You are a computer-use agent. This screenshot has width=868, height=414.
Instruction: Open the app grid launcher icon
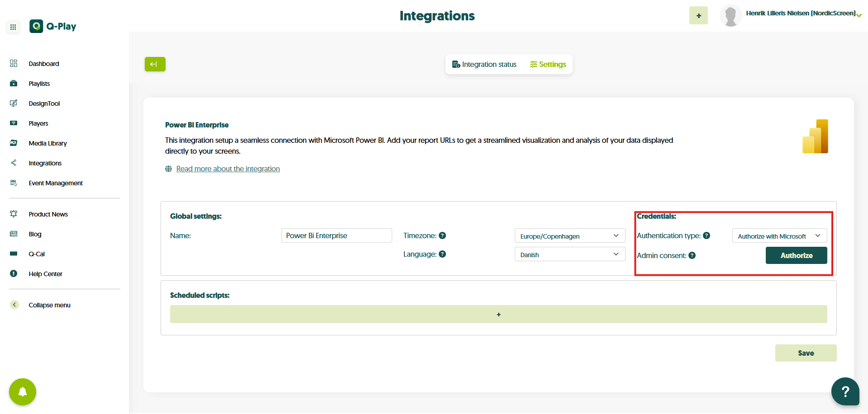click(13, 27)
